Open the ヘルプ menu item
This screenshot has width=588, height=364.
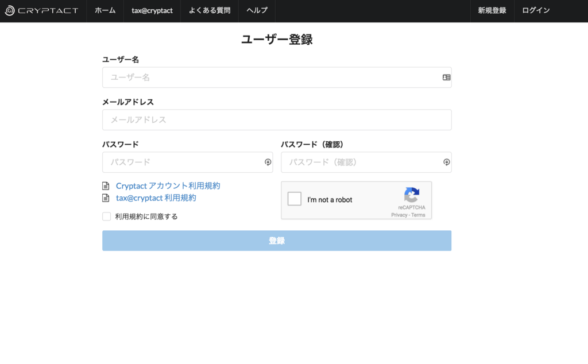257,10
